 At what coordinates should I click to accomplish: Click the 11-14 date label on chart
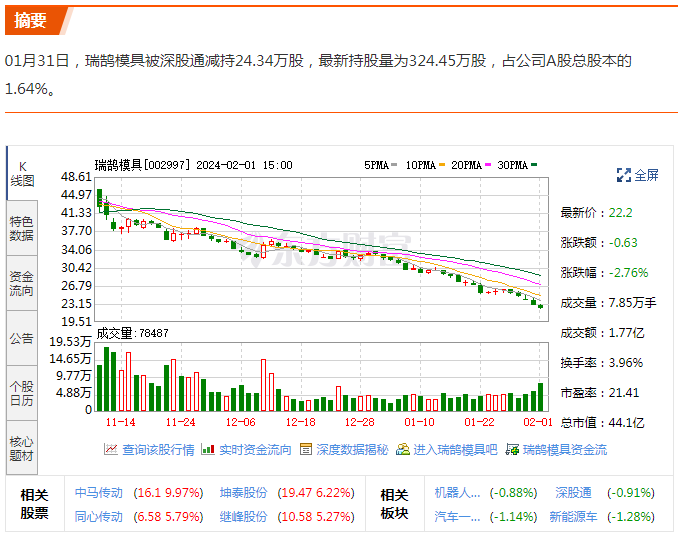121,422
